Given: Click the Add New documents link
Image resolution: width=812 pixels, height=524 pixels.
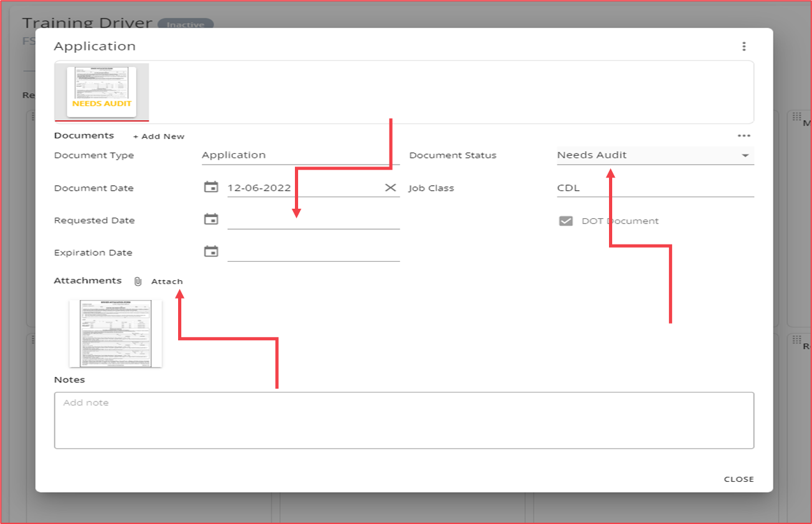Looking at the screenshot, I should coord(159,136).
